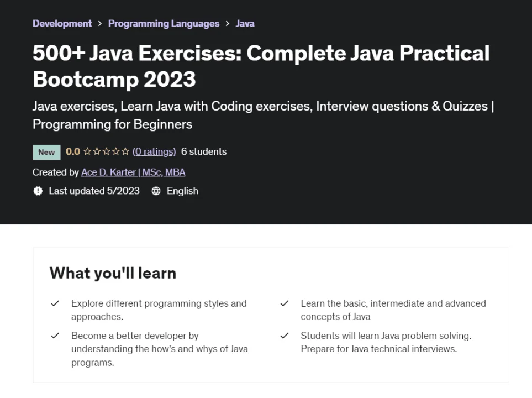The width and height of the screenshot is (532, 398).
Task: Click the 6 students enrollment count
Action: (x=203, y=151)
